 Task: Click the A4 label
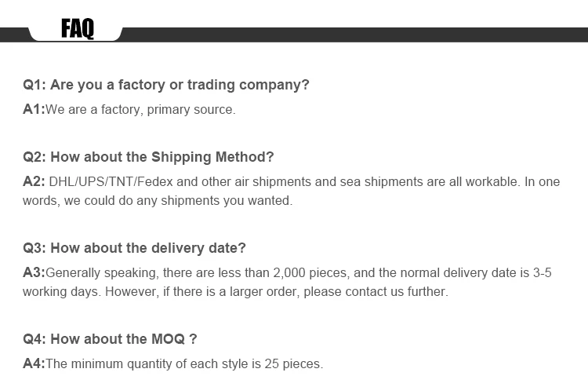click(x=33, y=363)
